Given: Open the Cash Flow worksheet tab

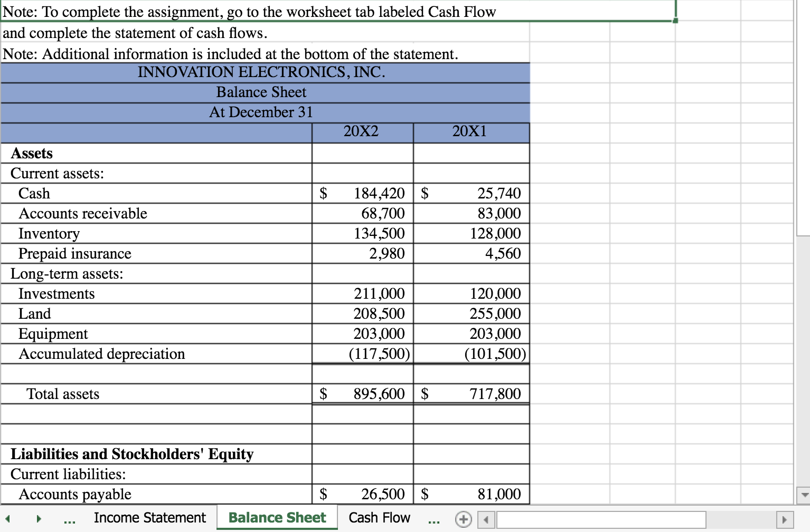Looking at the screenshot, I should (379, 518).
